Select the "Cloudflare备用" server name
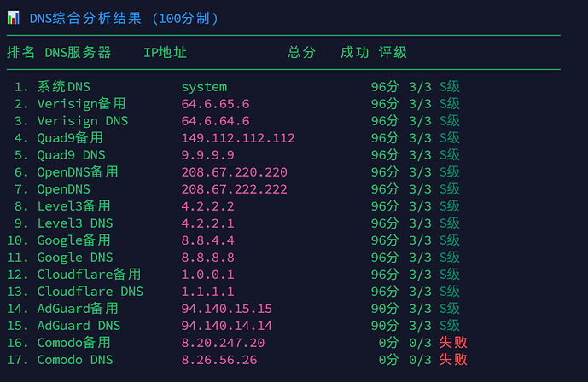Screen dimensions: 588x382 tap(90, 275)
